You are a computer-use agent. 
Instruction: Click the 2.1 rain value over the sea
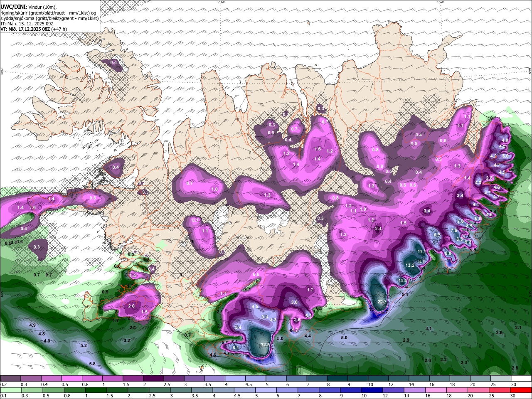[518, 328]
